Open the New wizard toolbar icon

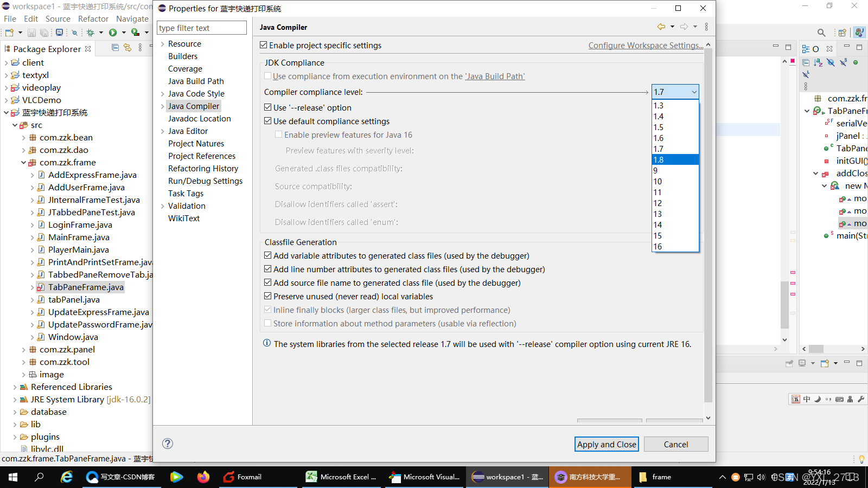click(x=9, y=32)
